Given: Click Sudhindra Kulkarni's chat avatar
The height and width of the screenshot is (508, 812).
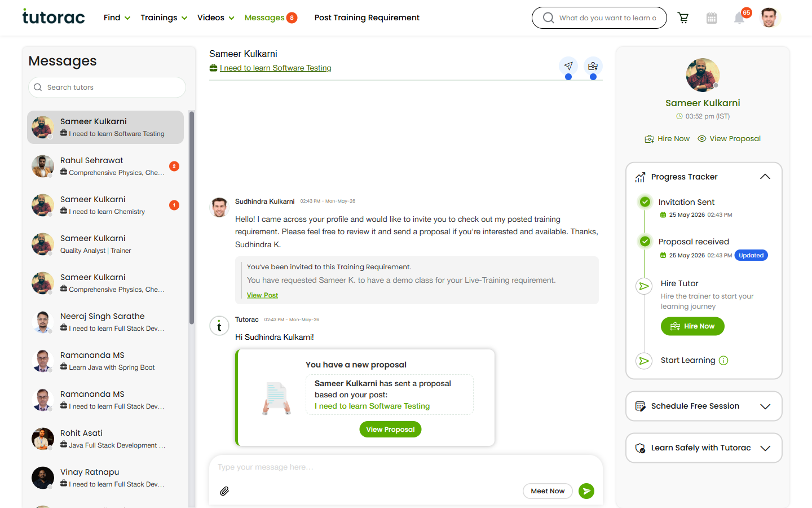Looking at the screenshot, I should (219, 207).
